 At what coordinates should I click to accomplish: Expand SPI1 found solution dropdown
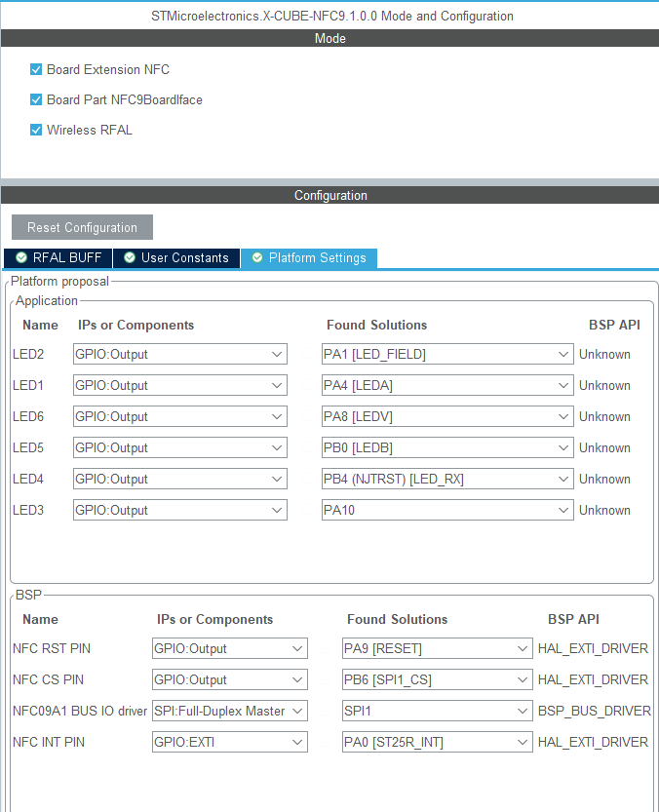pos(438,711)
